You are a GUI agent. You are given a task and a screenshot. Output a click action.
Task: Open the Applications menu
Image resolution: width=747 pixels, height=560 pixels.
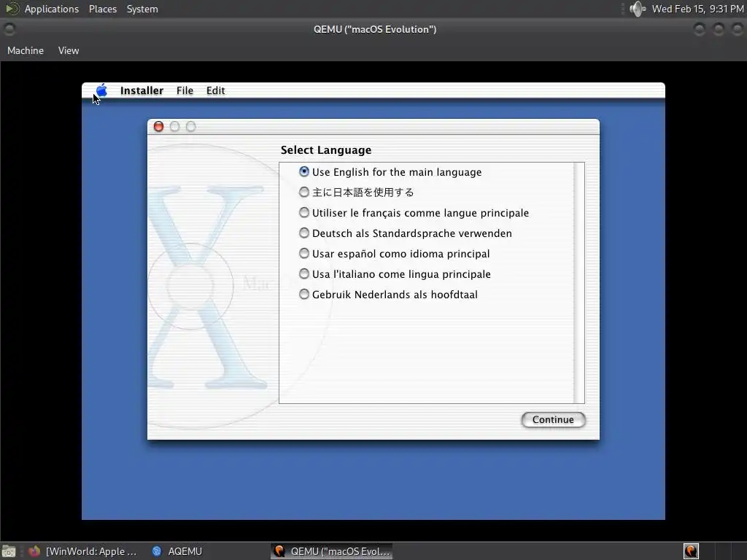click(x=52, y=9)
